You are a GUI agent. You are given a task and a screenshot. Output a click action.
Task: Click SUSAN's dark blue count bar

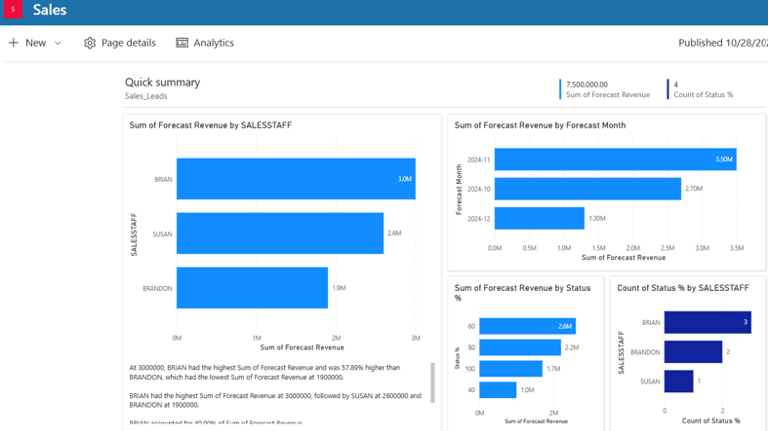coord(679,381)
